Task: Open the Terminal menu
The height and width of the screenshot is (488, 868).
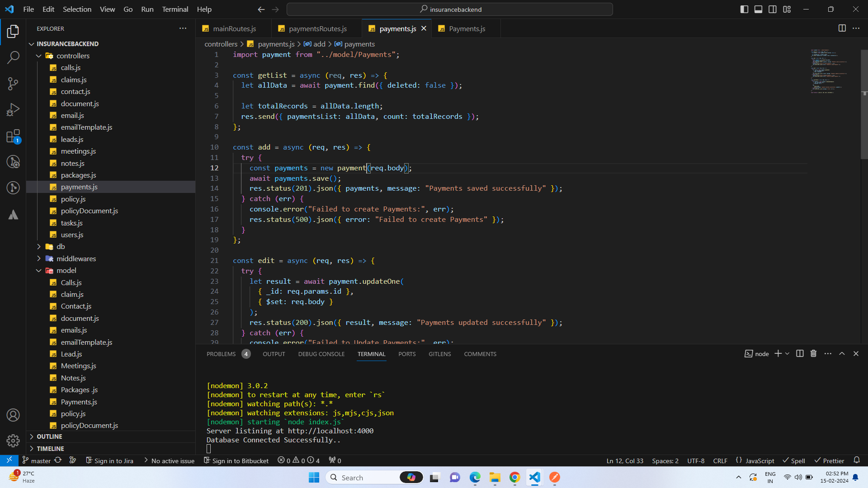Action: [x=175, y=9]
